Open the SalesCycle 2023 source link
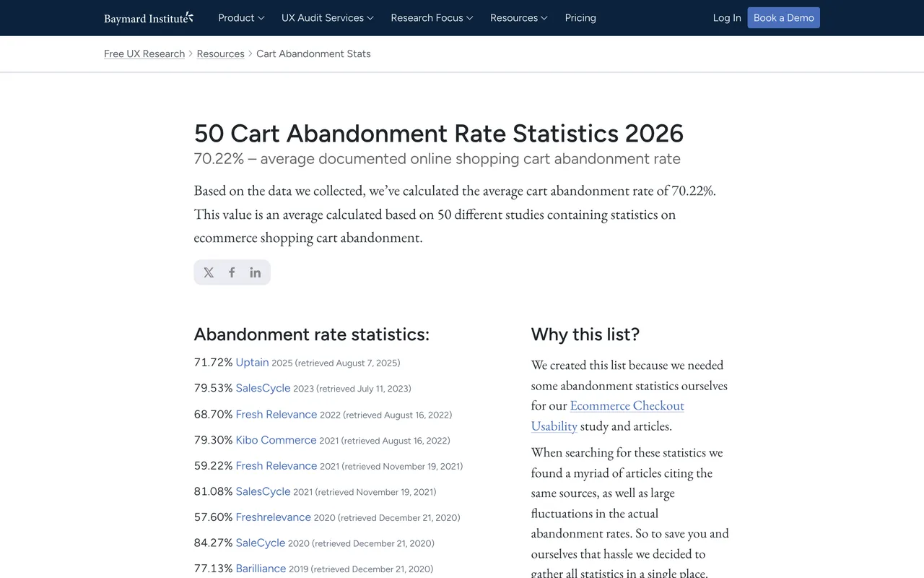The width and height of the screenshot is (924, 578). pyautogui.click(x=263, y=388)
